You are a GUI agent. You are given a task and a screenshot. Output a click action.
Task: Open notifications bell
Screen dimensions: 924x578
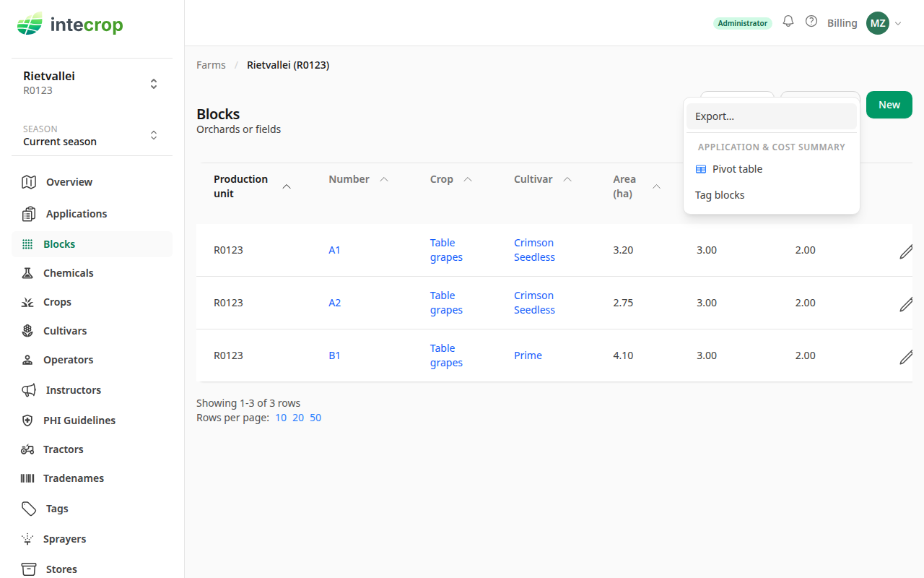click(x=788, y=22)
